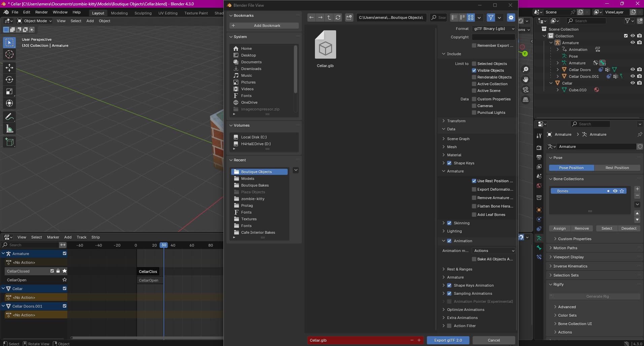
Task: Open the Edit menu
Action: click(26, 12)
